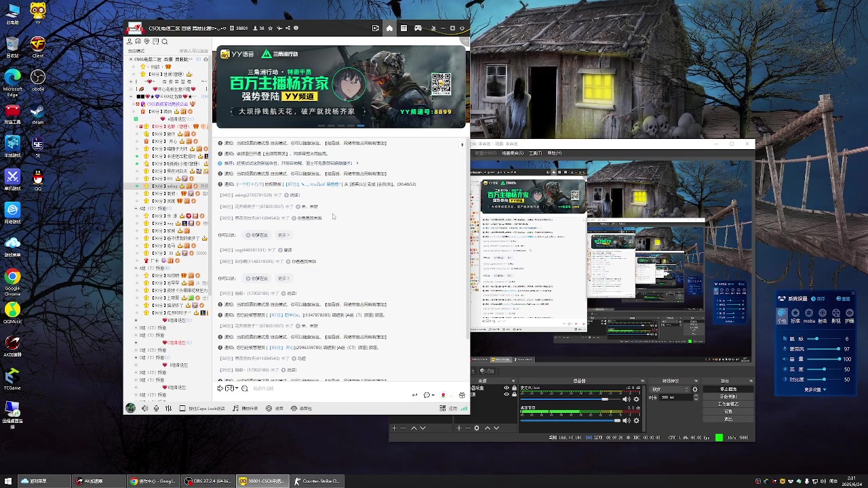
Task: Step the OBS 300 ms duration spinner
Action: pos(696,397)
